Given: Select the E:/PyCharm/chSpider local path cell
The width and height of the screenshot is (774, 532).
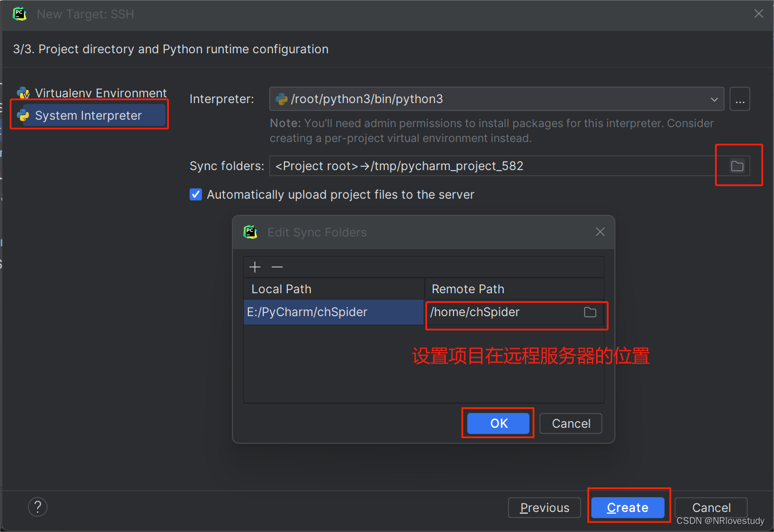Looking at the screenshot, I should point(334,312).
